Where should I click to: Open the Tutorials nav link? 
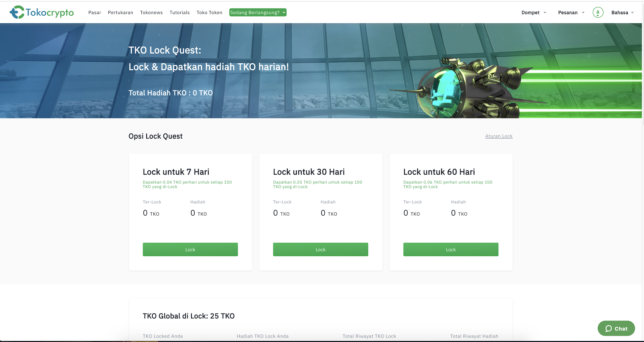(x=180, y=12)
